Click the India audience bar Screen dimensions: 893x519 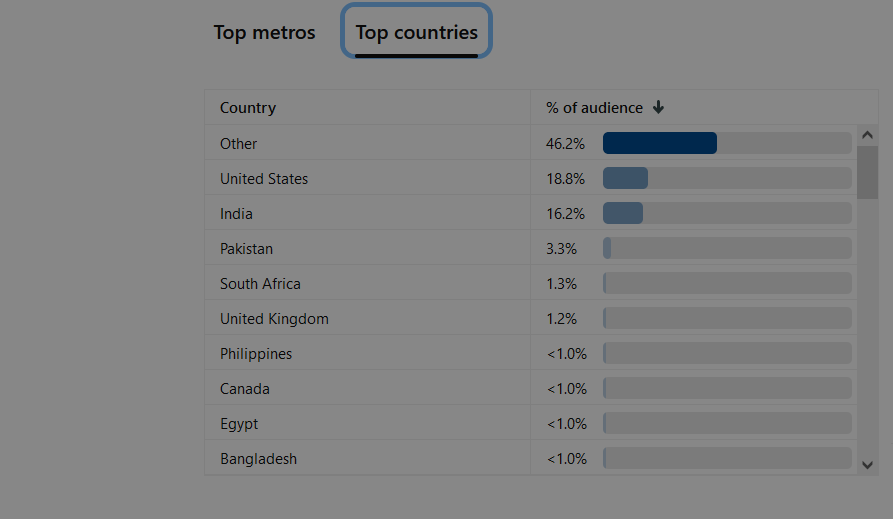tap(727, 213)
